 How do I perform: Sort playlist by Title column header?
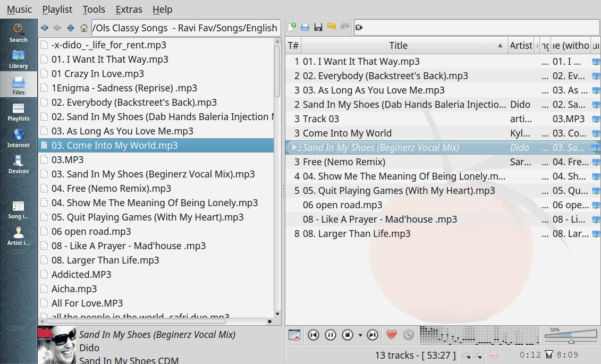click(x=398, y=46)
